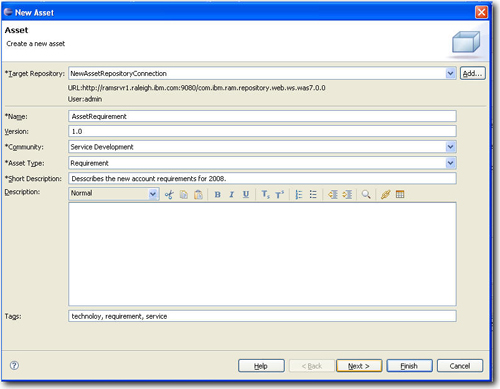
Task: Toggle italic formatting
Action: 232,194
